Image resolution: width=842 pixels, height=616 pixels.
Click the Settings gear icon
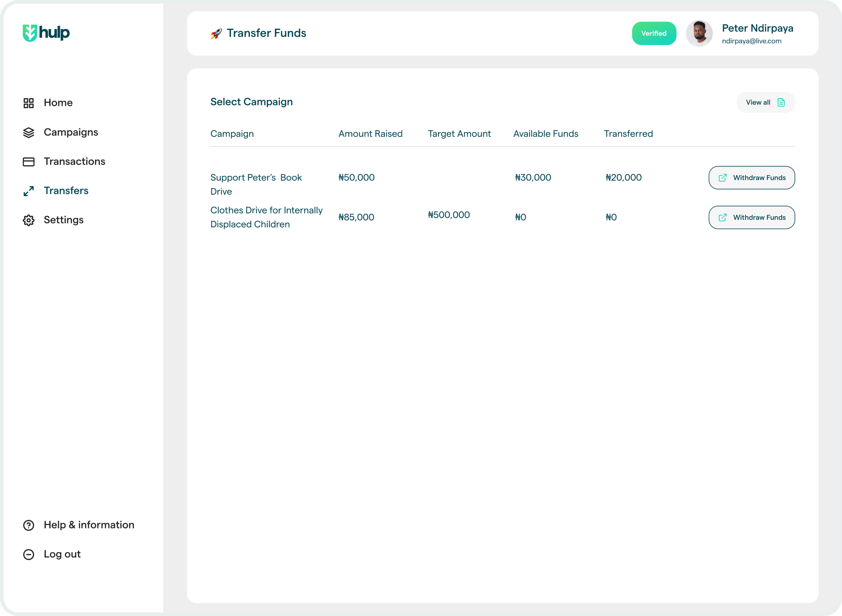[29, 220]
